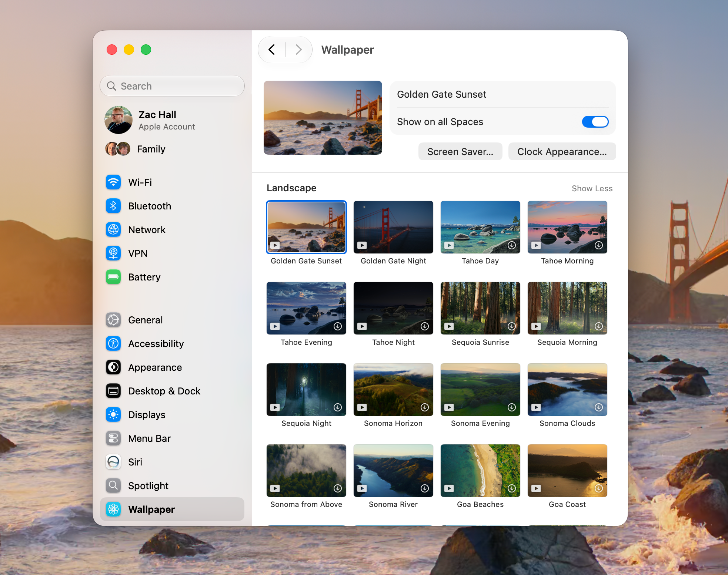Select the Sonoma Clouds wallpaper thumbnail

coord(567,389)
